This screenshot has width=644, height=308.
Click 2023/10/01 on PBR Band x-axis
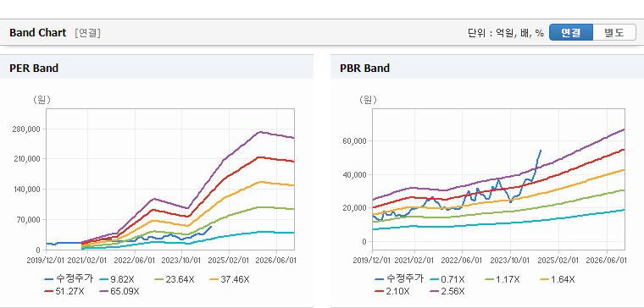pos(510,261)
